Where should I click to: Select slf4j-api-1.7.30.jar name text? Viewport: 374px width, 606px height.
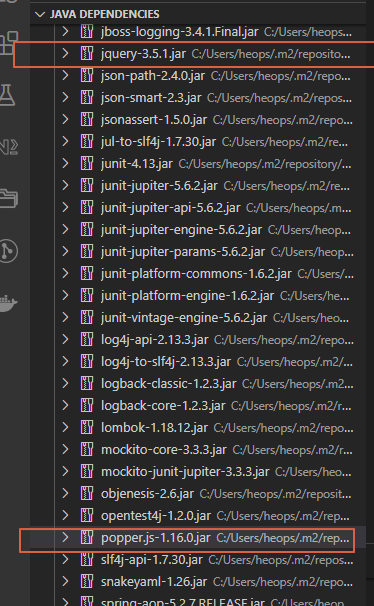pos(151,560)
